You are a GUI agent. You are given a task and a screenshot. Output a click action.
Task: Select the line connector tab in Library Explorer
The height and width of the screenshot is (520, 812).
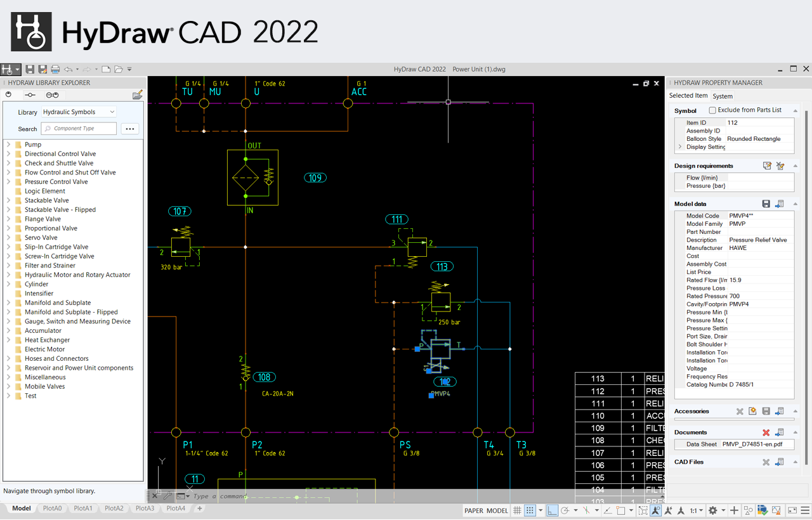point(30,95)
